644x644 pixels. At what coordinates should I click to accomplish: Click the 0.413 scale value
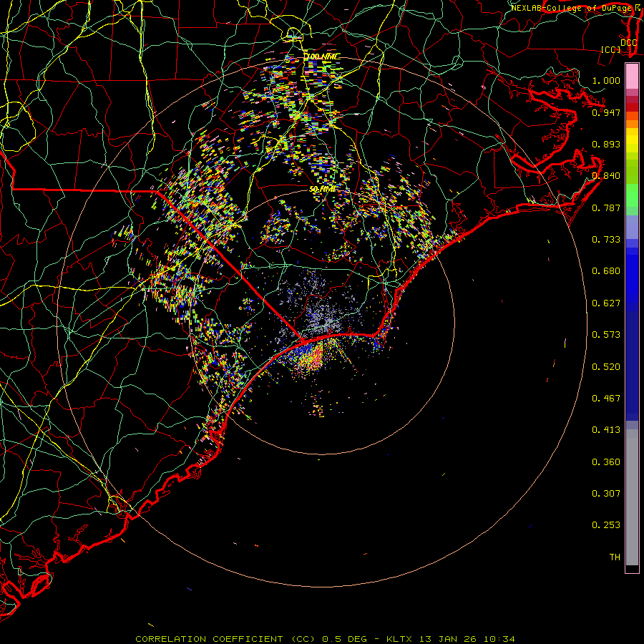pyautogui.click(x=606, y=430)
